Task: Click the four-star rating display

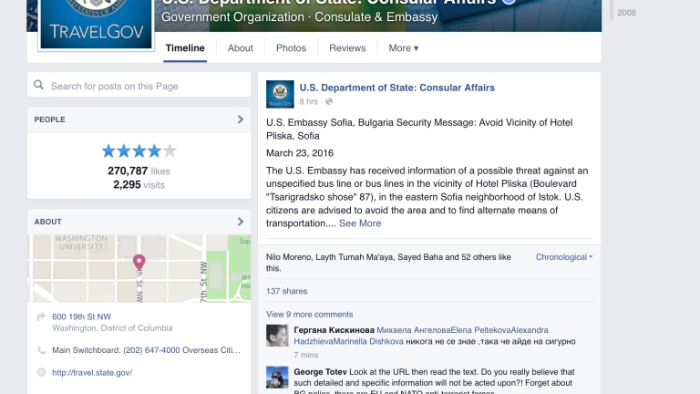Action: (x=139, y=151)
